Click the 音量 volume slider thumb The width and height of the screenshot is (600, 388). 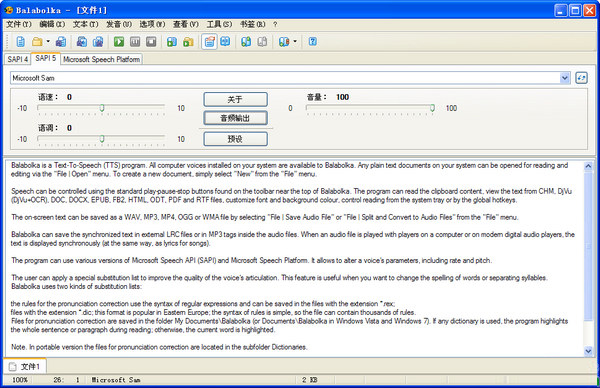(x=432, y=108)
